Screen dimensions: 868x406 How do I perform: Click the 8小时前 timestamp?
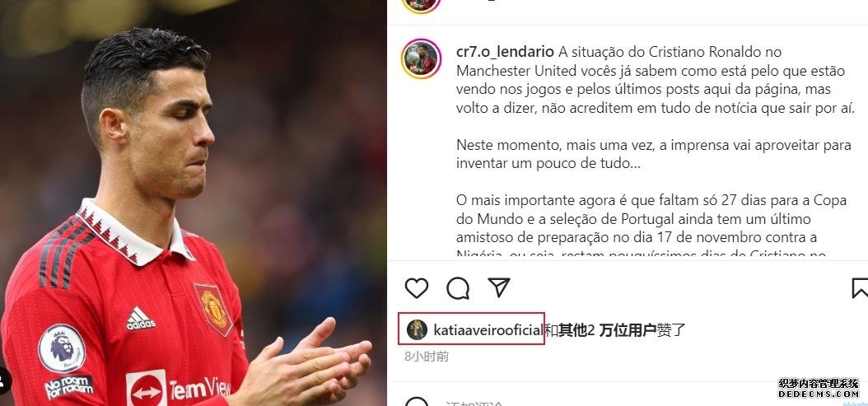[427, 356]
